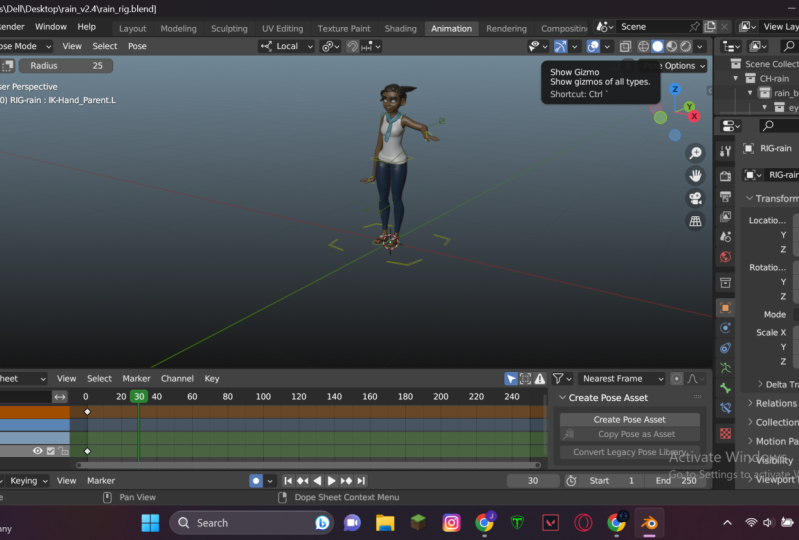Open the World properties tab
Image resolution: width=799 pixels, height=540 pixels.
pyautogui.click(x=725, y=257)
